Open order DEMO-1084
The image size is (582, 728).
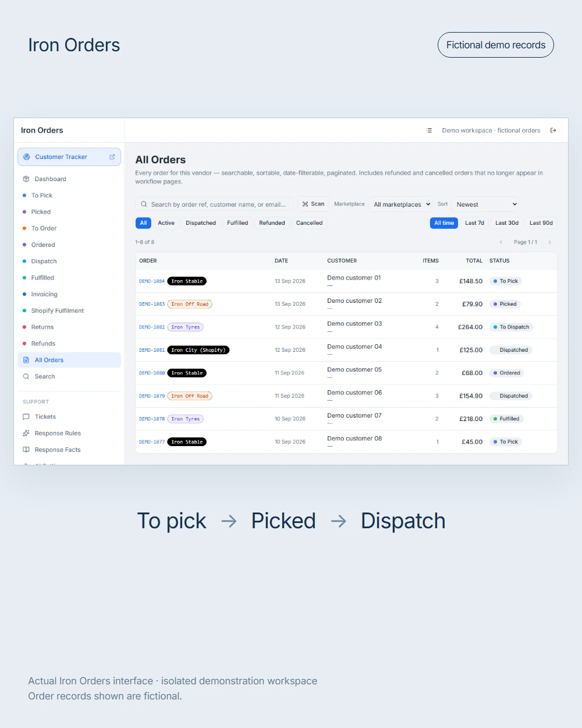coord(152,281)
